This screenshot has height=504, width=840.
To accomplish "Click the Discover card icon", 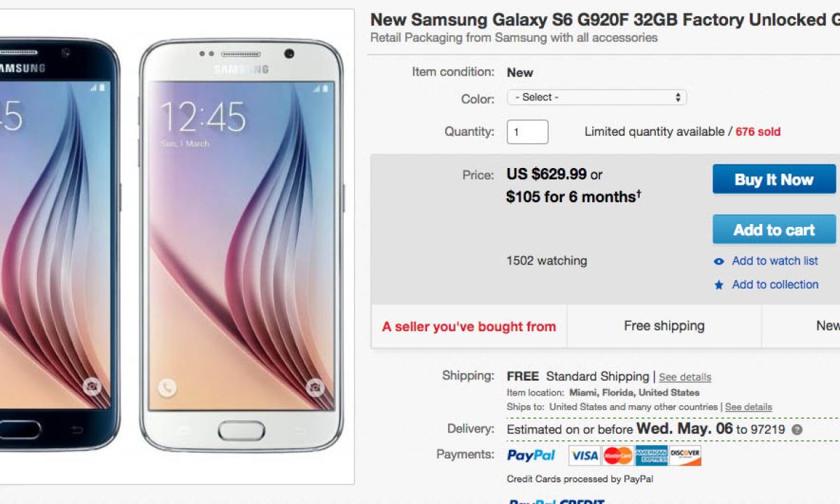I will [685, 456].
